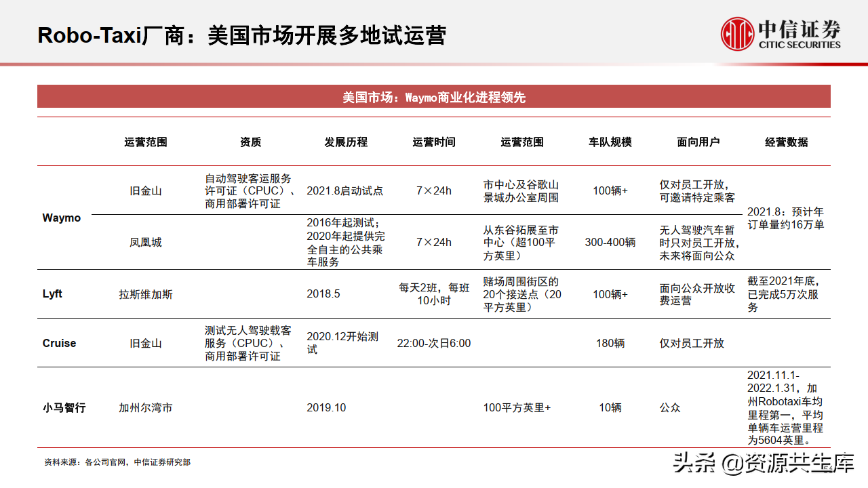Image resolution: width=868 pixels, height=488 pixels.
Task: Click the 资质 column header
Action: (250, 142)
